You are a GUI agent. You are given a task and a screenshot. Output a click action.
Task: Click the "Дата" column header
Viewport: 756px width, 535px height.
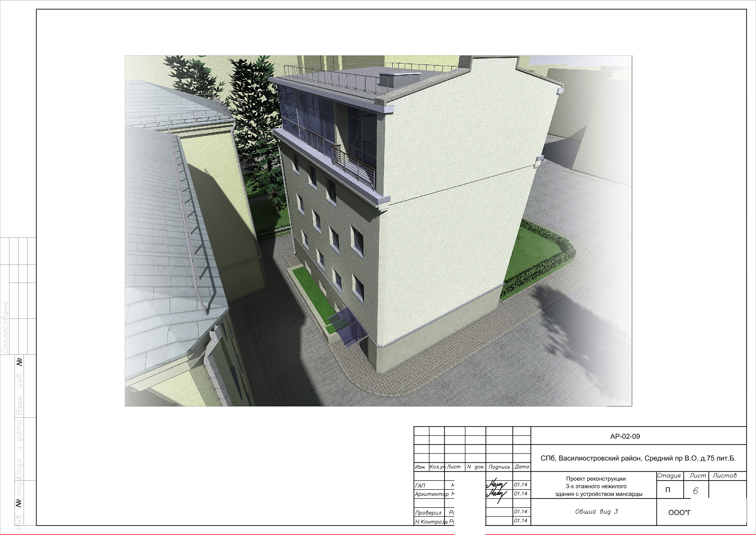[521, 467]
